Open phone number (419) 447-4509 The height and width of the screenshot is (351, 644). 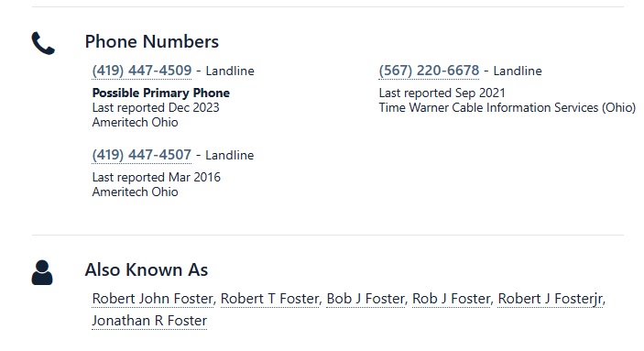tap(142, 71)
